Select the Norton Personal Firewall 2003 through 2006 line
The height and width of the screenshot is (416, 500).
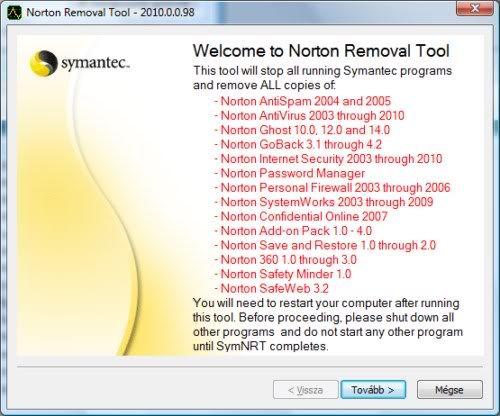click(332, 188)
